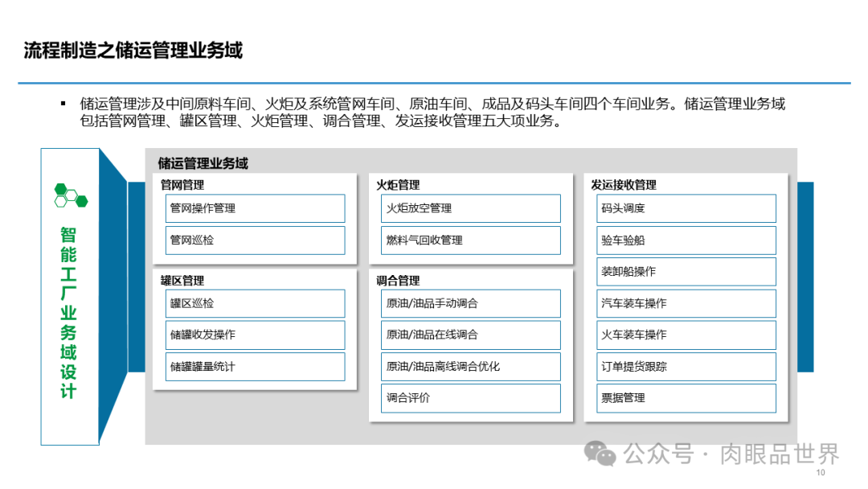The height and width of the screenshot is (489, 868).
Task: Click the 原油/油品在线调合 box
Action: pyautogui.click(x=470, y=335)
